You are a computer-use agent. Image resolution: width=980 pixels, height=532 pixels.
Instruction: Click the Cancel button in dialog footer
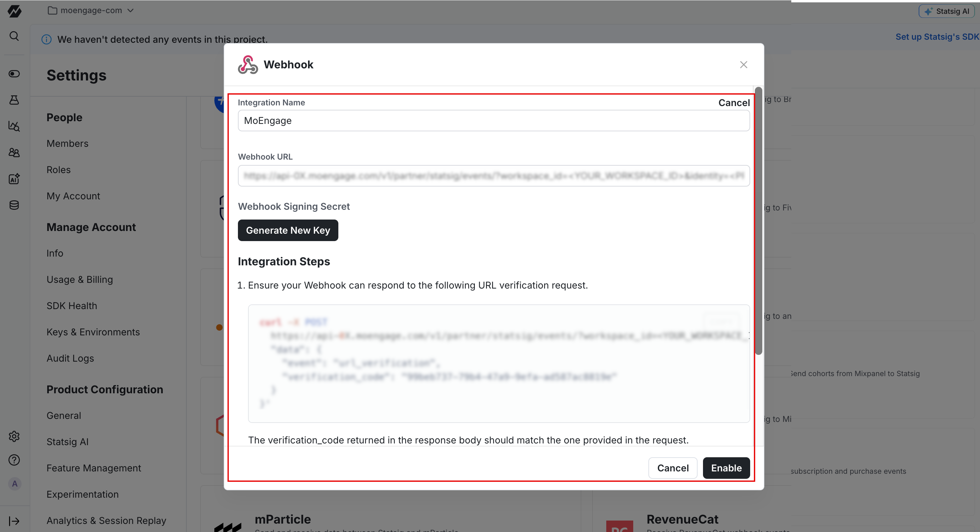[673, 468]
